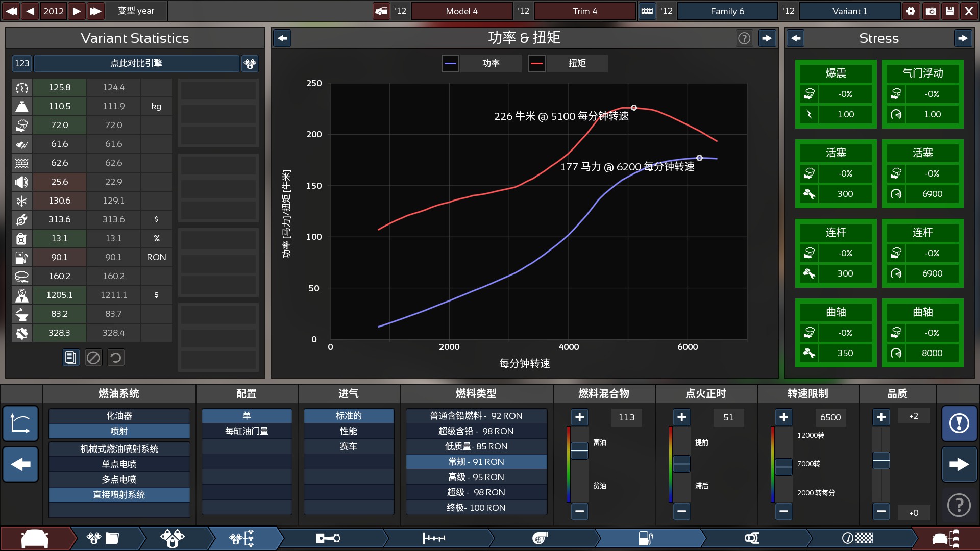980x551 pixels.
Task: Open the graph help question mark
Action: 744,38
